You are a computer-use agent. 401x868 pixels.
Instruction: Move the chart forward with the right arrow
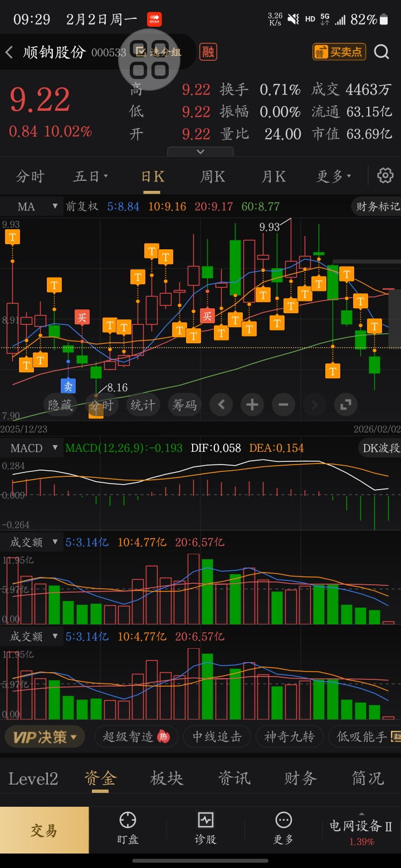[315, 405]
